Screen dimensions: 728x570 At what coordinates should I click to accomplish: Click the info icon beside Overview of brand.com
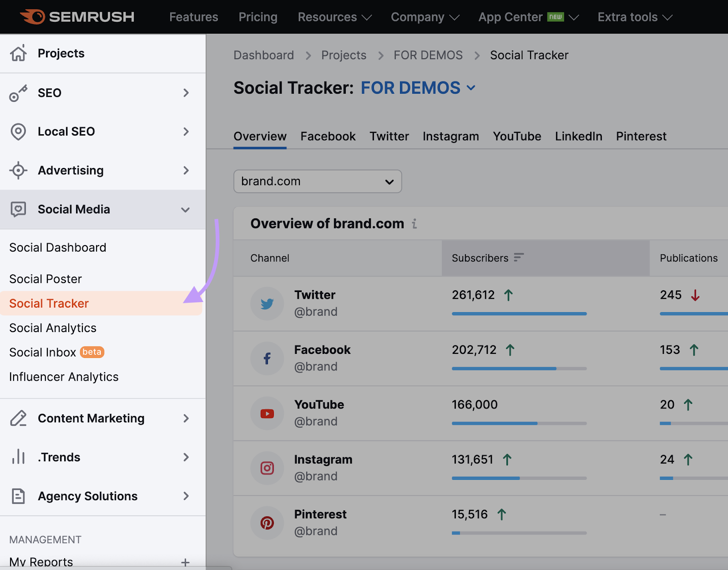pyautogui.click(x=415, y=224)
